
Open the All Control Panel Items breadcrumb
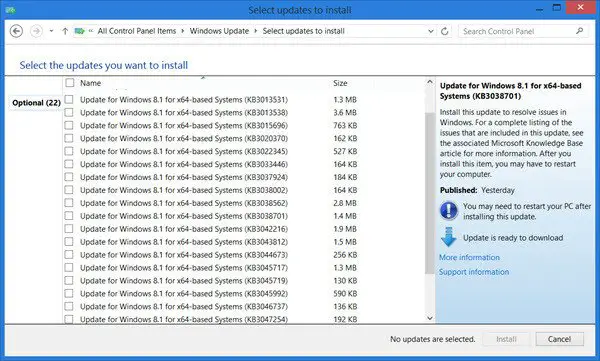point(137,31)
